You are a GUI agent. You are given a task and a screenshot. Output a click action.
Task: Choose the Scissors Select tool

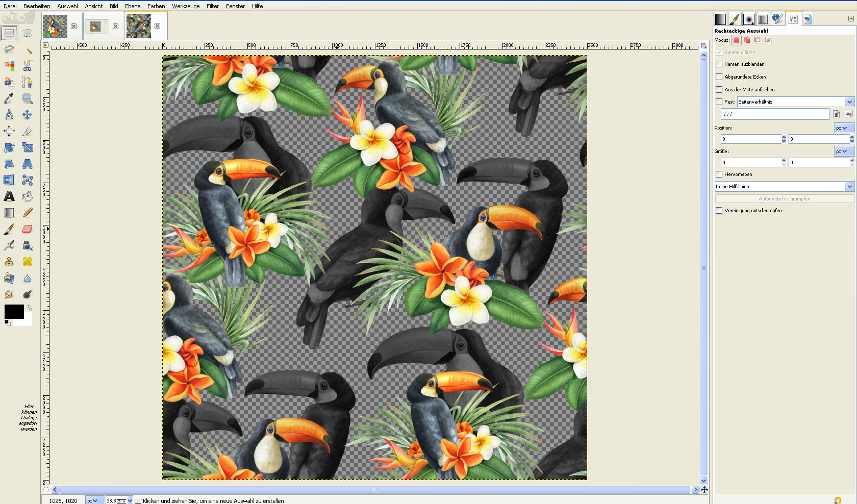[x=28, y=66]
